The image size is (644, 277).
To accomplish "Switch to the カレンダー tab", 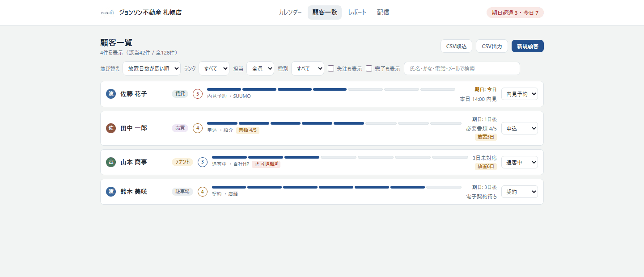I will (290, 13).
